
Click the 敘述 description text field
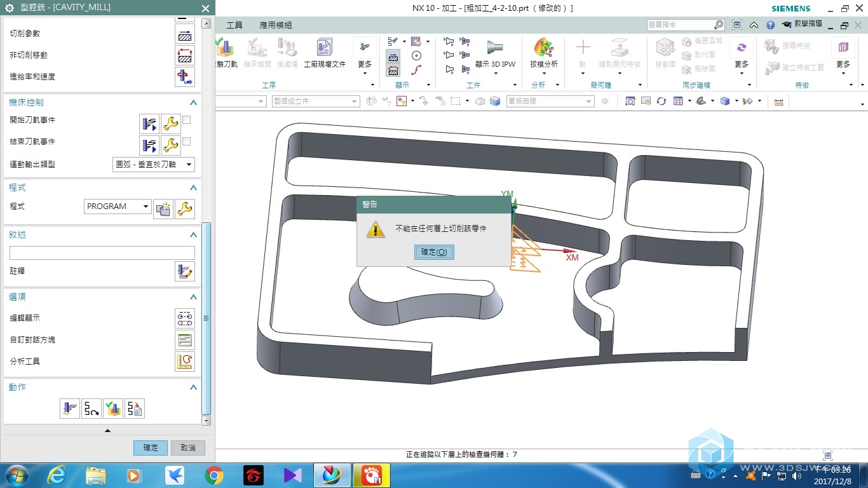(102, 253)
